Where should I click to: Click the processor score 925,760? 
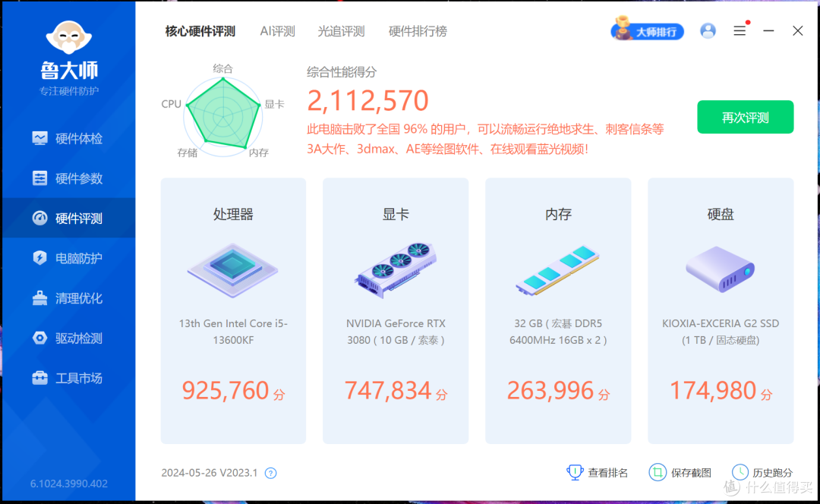pos(225,391)
